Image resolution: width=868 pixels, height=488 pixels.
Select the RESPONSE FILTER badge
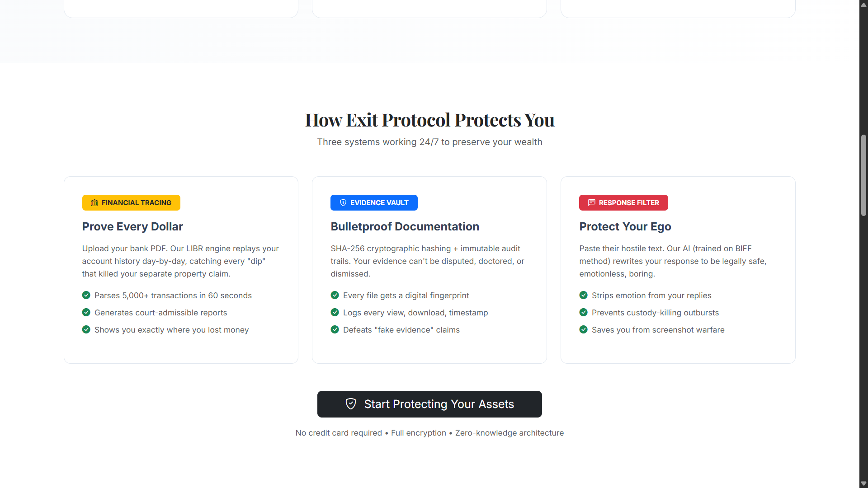[623, 202]
